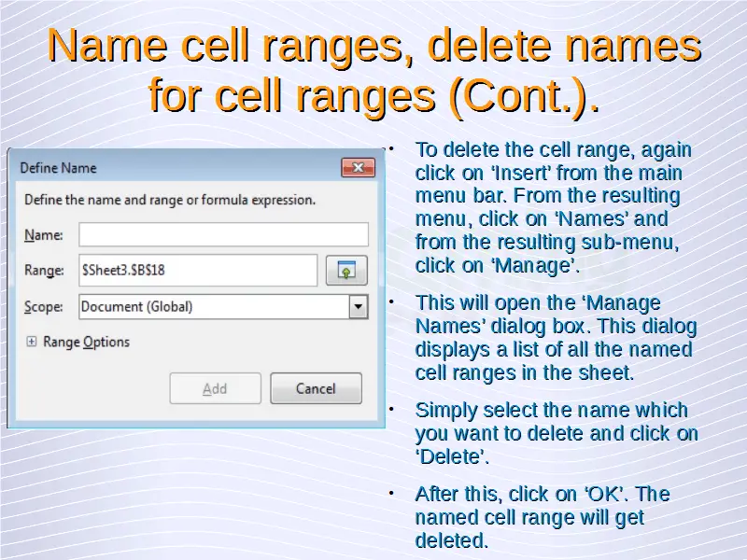This screenshot has height=560, width=747.
Task: Select the Document (Global) scope combo box
Action: tap(213, 307)
